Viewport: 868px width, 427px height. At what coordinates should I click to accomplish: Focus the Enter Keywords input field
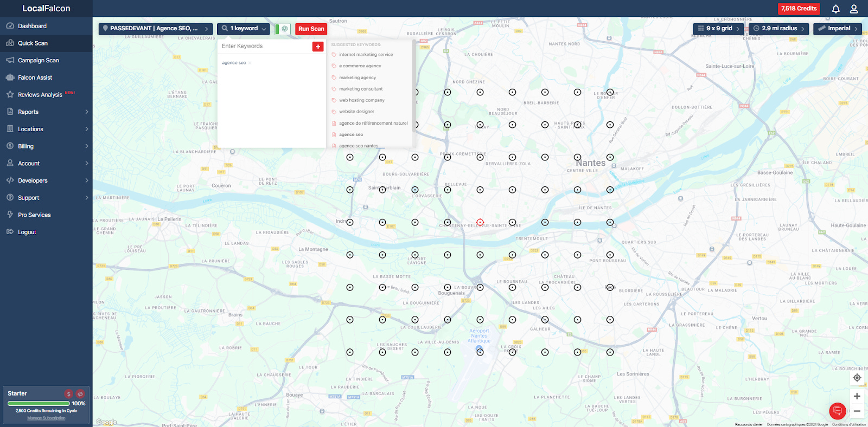(265, 46)
